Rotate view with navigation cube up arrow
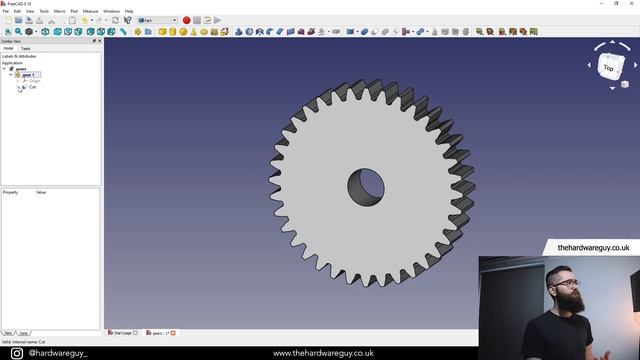This screenshot has width=640, height=360. click(612, 42)
